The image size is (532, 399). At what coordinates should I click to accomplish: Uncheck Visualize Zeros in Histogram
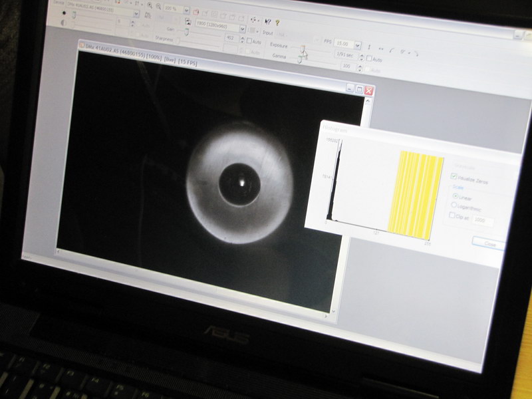click(454, 176)
